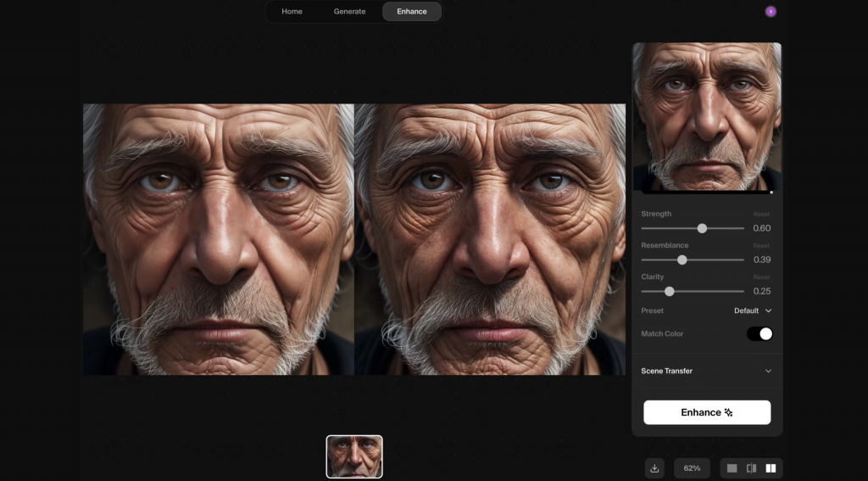
Task: Click the source image preview in side panel
Action: pyautogui.click(x=707, y=117)
